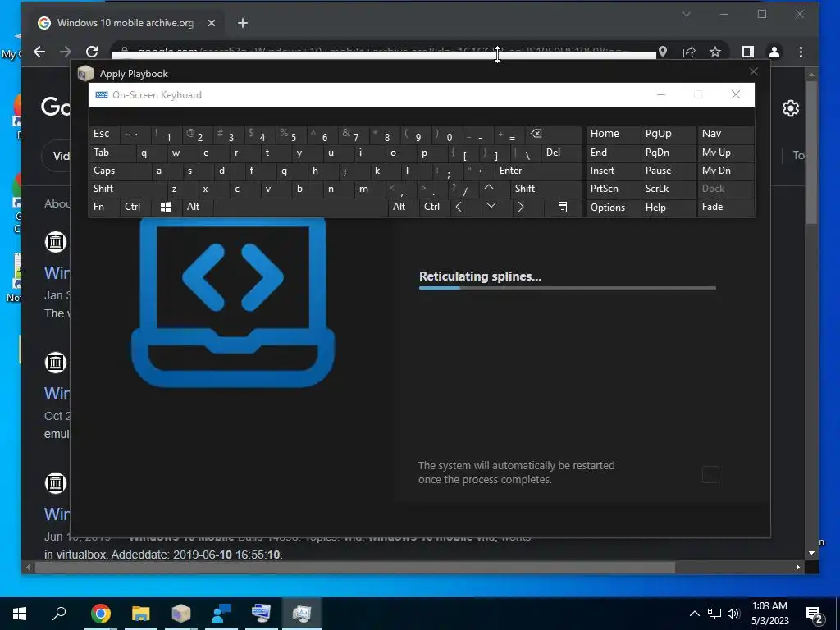
Task: Toggle the ScrLk key
Action: tap(668, 189)
